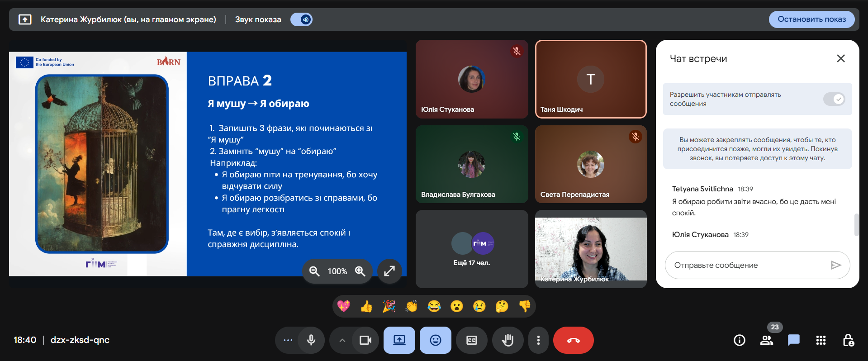Toggle the emoji reactions bar

pyautogui.click(x=435, y=340)
